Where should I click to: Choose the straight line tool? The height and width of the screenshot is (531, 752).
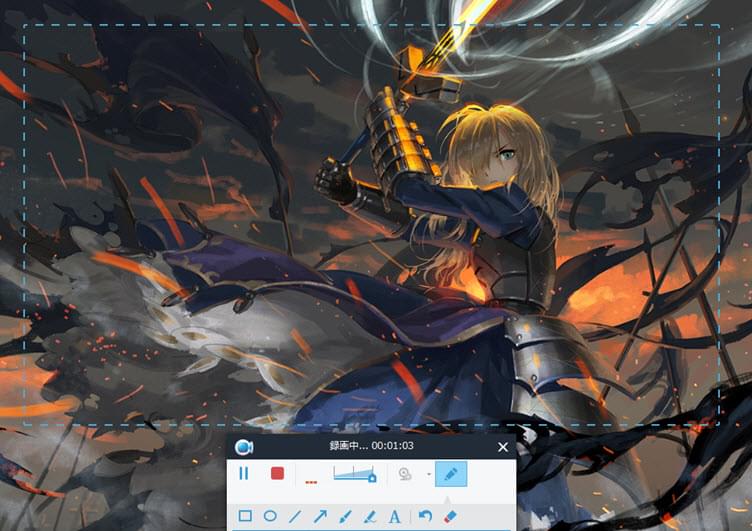click(x=295, y=516)
